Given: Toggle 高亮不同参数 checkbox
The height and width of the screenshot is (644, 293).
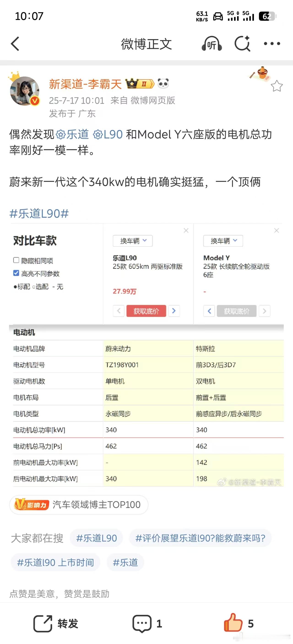Looking at the screenshot, I should coord(16,273).
